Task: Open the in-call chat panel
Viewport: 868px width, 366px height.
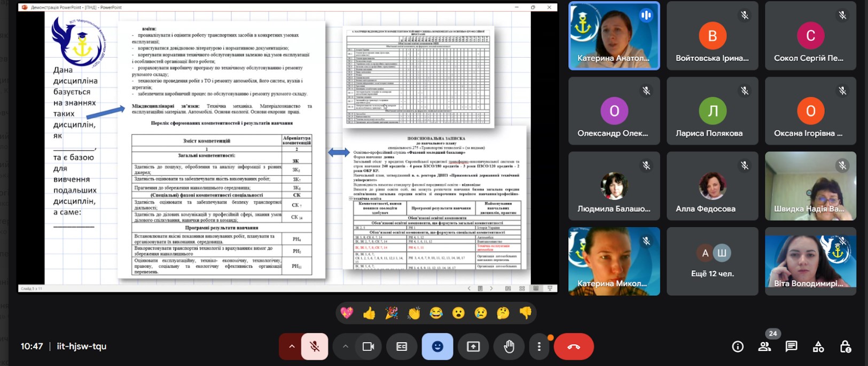Action: pyautogui.click(x=791, y=347)
